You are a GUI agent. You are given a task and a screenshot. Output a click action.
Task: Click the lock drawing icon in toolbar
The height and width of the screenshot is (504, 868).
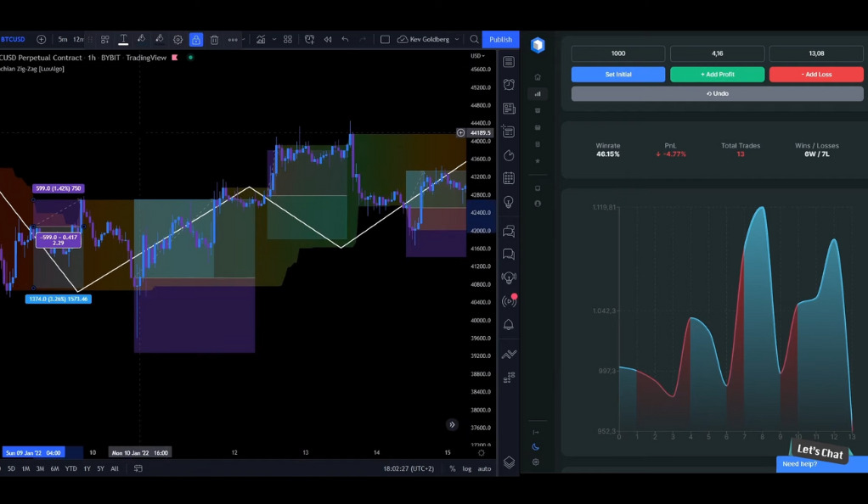[196, 39]
